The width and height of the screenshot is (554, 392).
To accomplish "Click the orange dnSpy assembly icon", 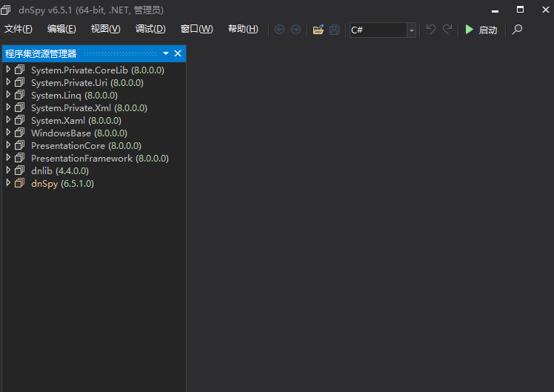I will 20,183.
